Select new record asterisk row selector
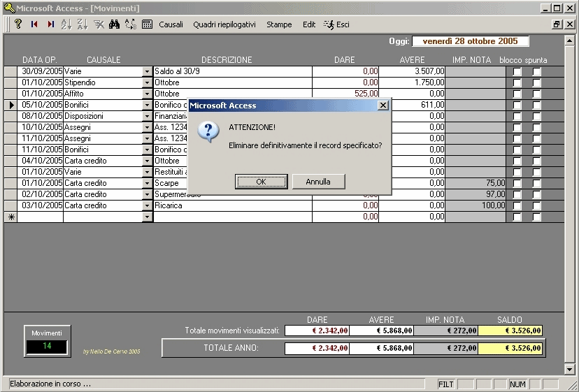The image size is (579, 392). click(x=10, y=217)
